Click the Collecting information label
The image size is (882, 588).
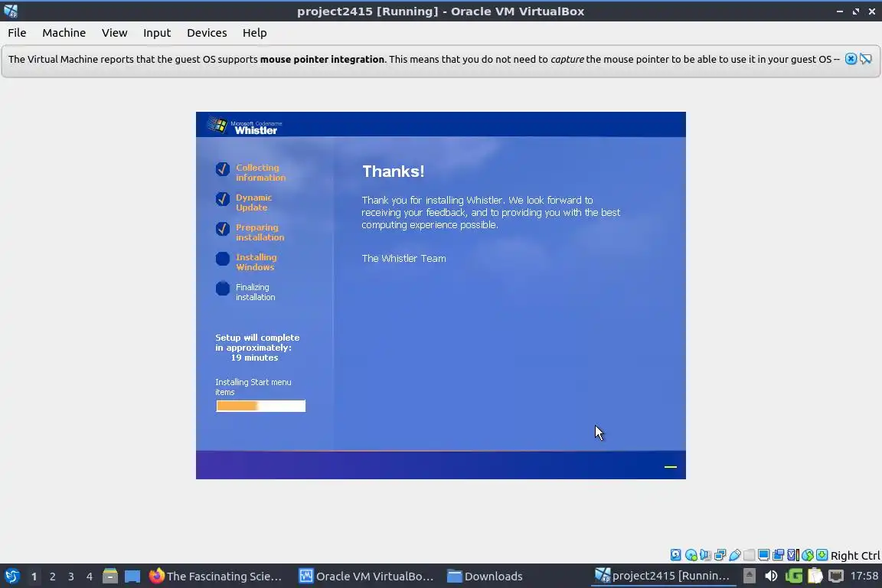click(x=260, y=173)
